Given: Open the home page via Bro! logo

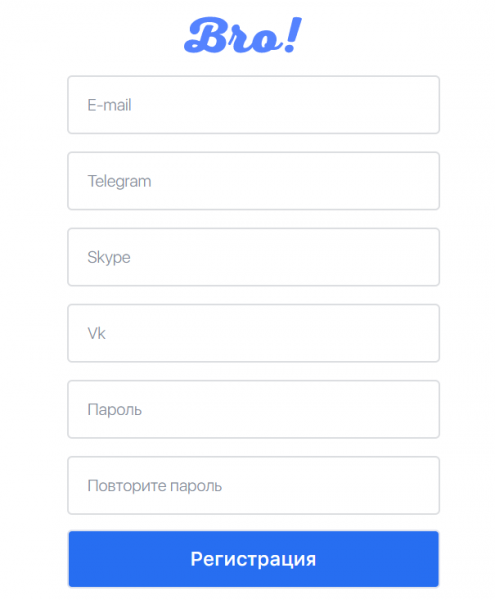Looking at the screenshot, I should (243, 35).
